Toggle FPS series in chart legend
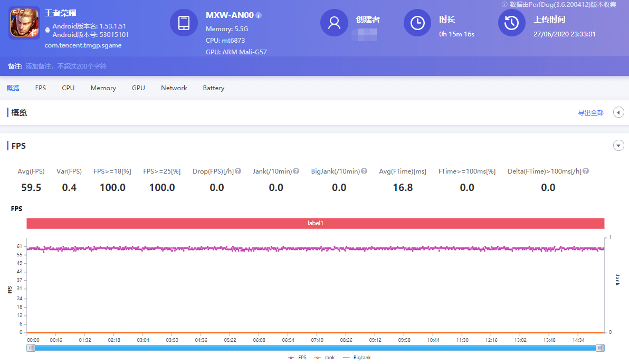Viewport: 629px width, 364px height. pos(297,358)
